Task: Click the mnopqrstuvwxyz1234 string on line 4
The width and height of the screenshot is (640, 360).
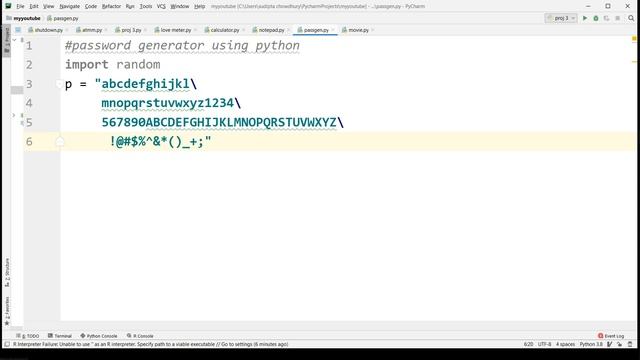Action: pos(167,103)
